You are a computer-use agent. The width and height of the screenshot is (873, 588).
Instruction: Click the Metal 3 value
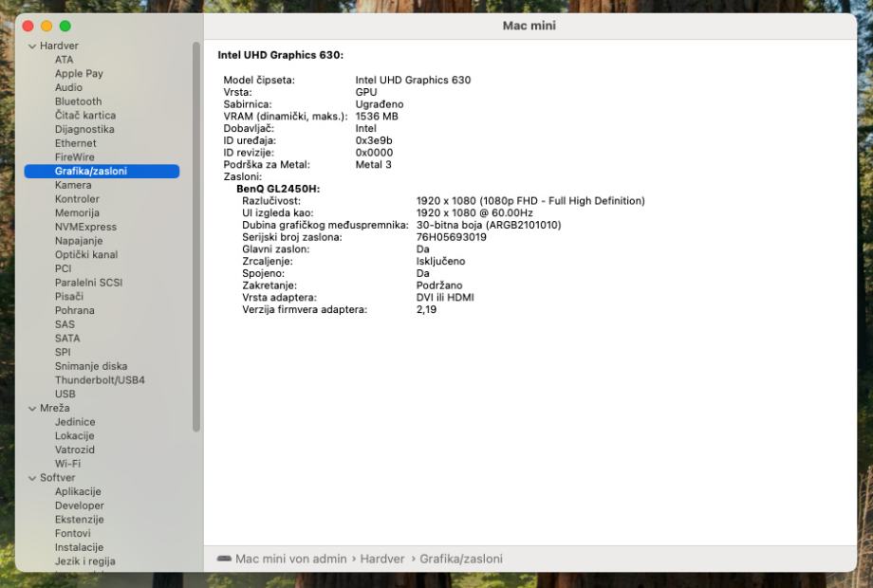tap(373, 165)
